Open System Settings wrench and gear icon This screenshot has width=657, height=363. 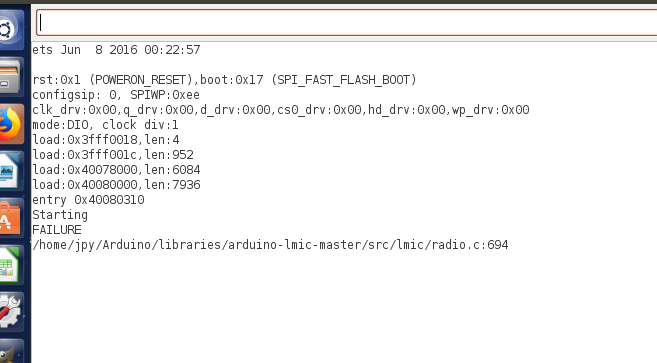(x=9, y=312)
